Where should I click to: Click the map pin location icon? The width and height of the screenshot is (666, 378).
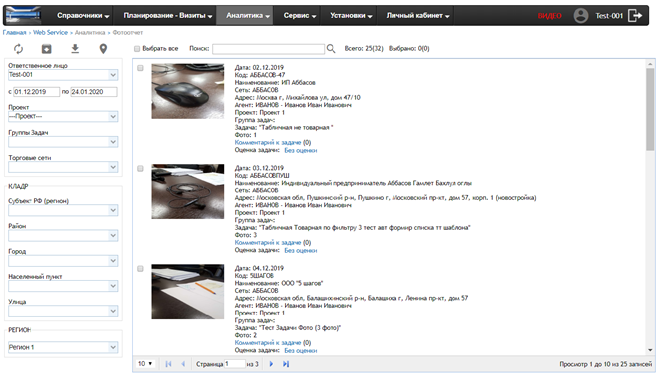103,49
